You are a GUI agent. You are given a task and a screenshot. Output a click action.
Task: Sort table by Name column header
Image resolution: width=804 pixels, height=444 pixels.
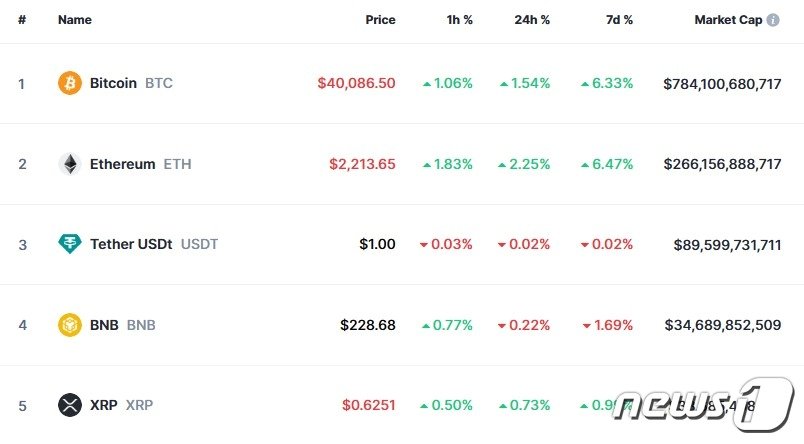(75, 20)
